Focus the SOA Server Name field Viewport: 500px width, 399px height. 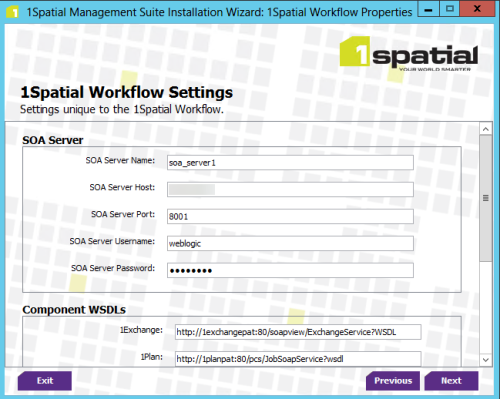click(290, 163)
